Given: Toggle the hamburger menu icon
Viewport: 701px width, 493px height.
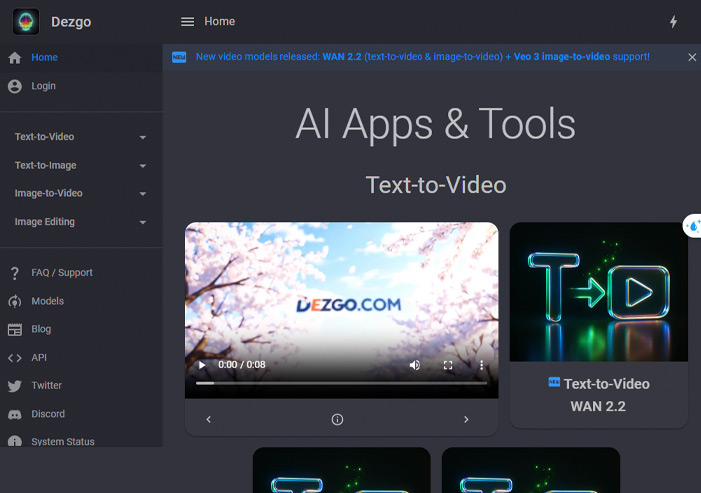Looking at the screenshot, I should click(187, 21).
